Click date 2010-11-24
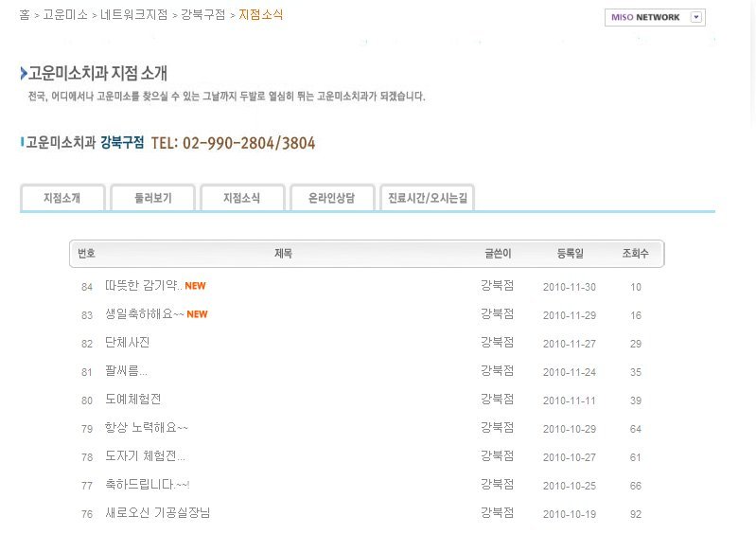This screenshot has width=756, height=534. click(570, 372)
